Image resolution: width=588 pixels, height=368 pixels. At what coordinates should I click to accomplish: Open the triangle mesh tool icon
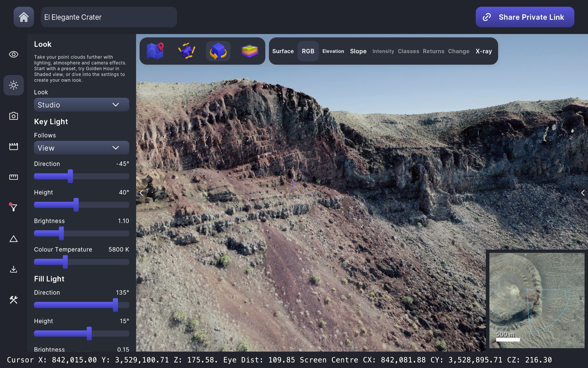[13, 239]
